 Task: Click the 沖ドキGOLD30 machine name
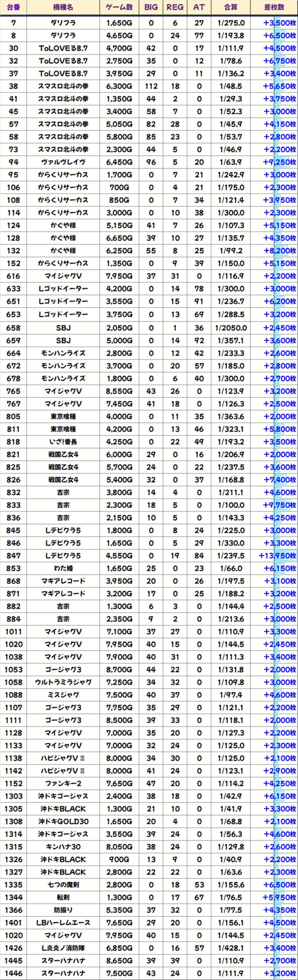click(63, 821)
